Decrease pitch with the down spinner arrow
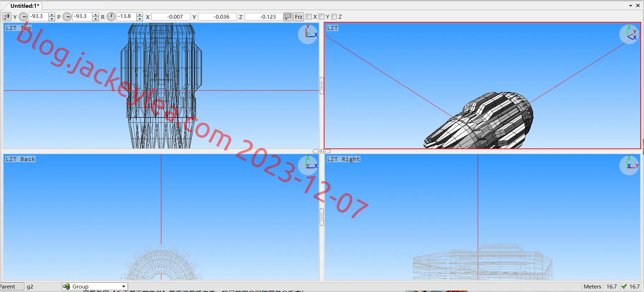Screen dimensions: 644x292 pos(95,19)
